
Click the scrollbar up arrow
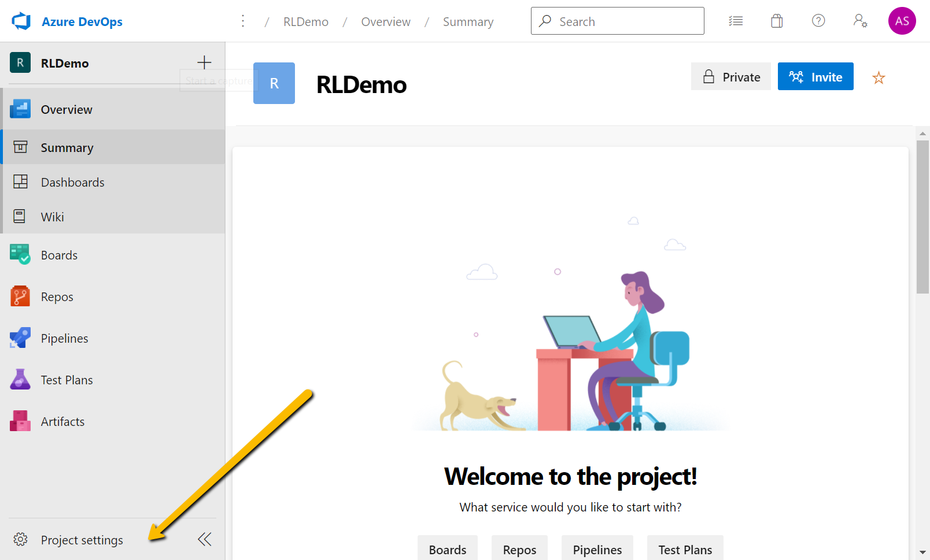coord(922,133)
